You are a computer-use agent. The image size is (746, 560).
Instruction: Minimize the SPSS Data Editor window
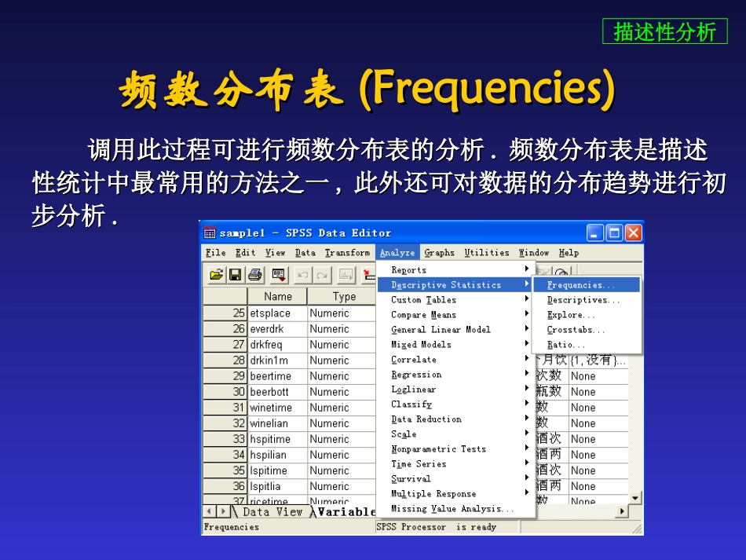click(x=594, y=233)
